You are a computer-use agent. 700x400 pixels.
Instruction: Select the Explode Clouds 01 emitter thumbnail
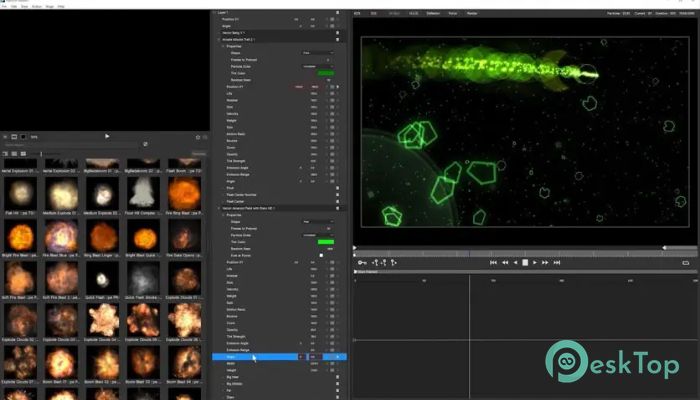pyautogui.click(x=184, y=278)
